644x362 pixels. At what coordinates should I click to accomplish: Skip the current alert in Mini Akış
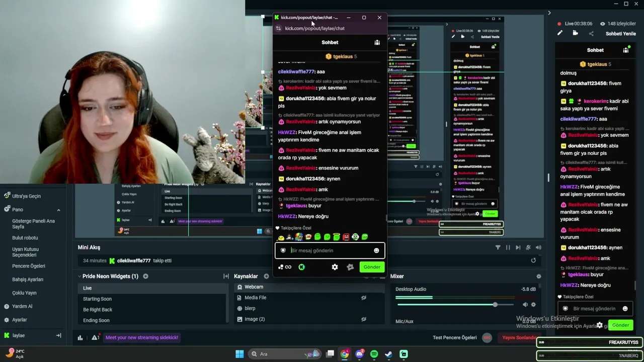click(x=518, y=247)
